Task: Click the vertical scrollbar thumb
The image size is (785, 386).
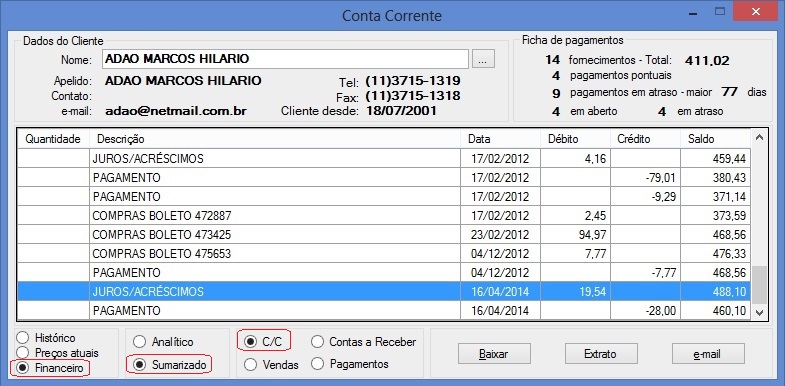Action: [759, 284]
